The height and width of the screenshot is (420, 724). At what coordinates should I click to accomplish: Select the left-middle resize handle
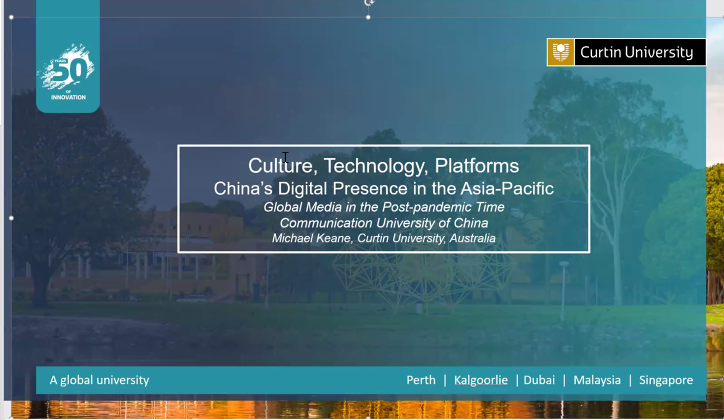click(x=11, y=217)
